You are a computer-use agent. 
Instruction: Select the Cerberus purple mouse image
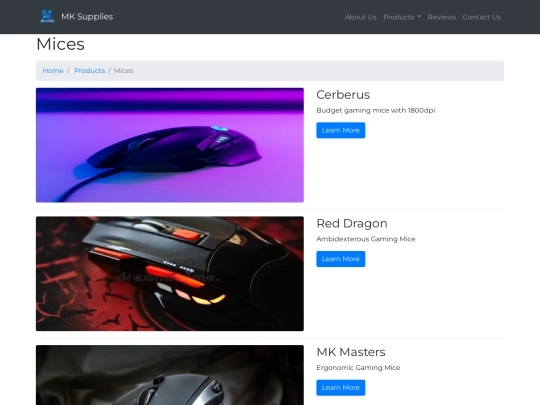click(170, 145)
